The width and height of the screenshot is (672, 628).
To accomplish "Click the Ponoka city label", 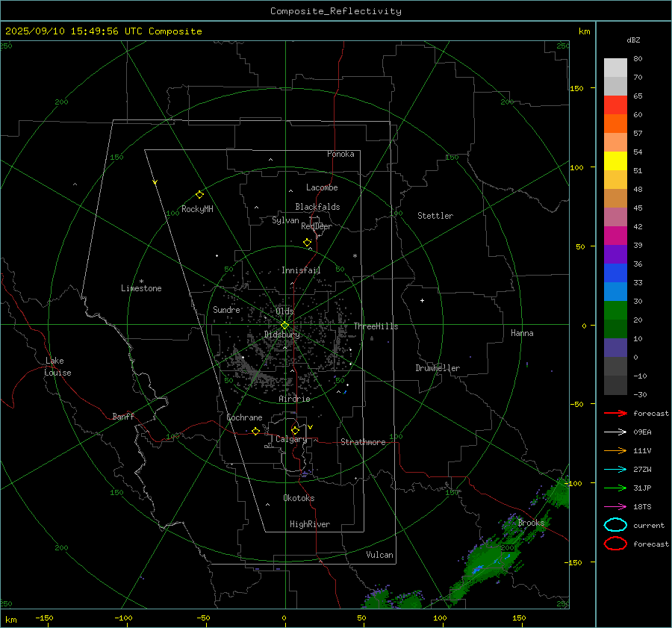I will click(x=340, y=154).
